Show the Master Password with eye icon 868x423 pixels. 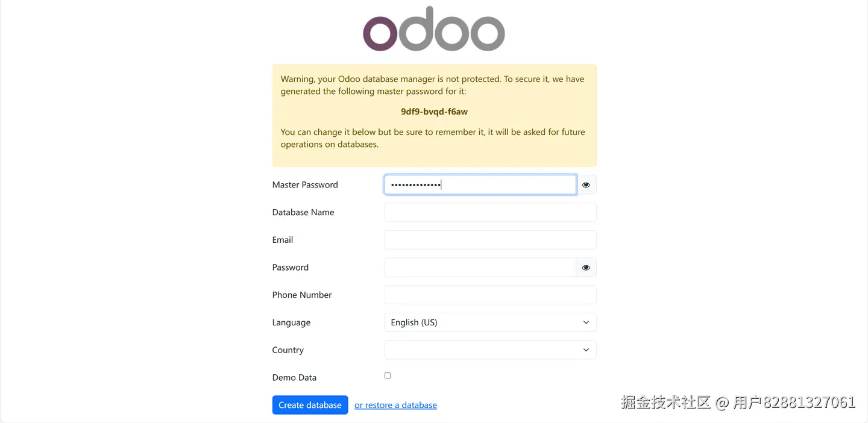[586, 185]
